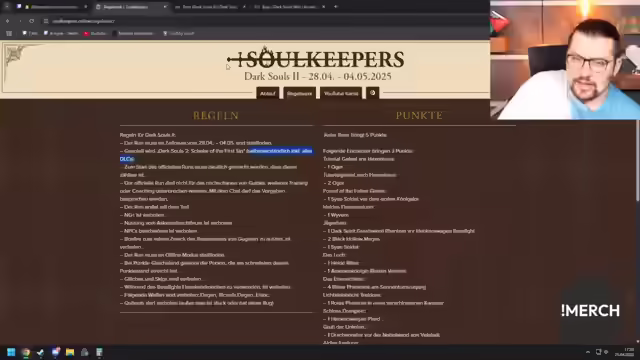Image resolution: width=640 pixels, height=360 pixels.
Task: Click the 'NPCs beschwören ist verboten' rule
Action: (x=159, y=231)
